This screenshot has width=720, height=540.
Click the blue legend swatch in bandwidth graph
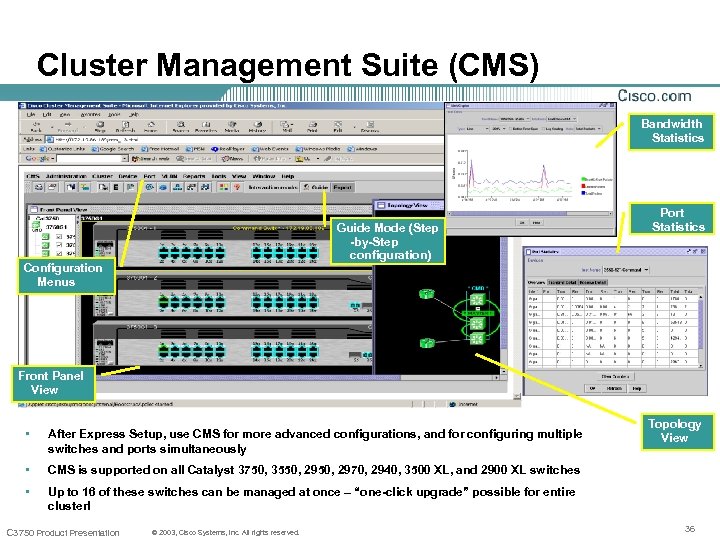583,193
